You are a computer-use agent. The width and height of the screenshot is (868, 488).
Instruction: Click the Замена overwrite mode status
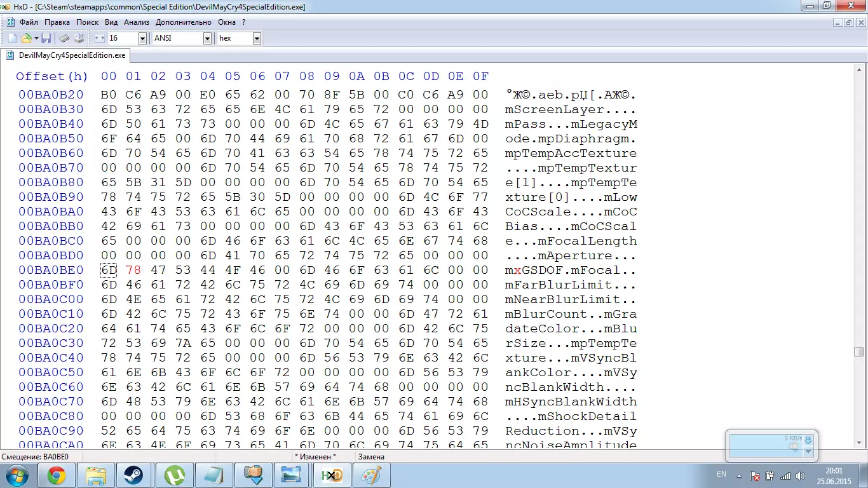371,457
